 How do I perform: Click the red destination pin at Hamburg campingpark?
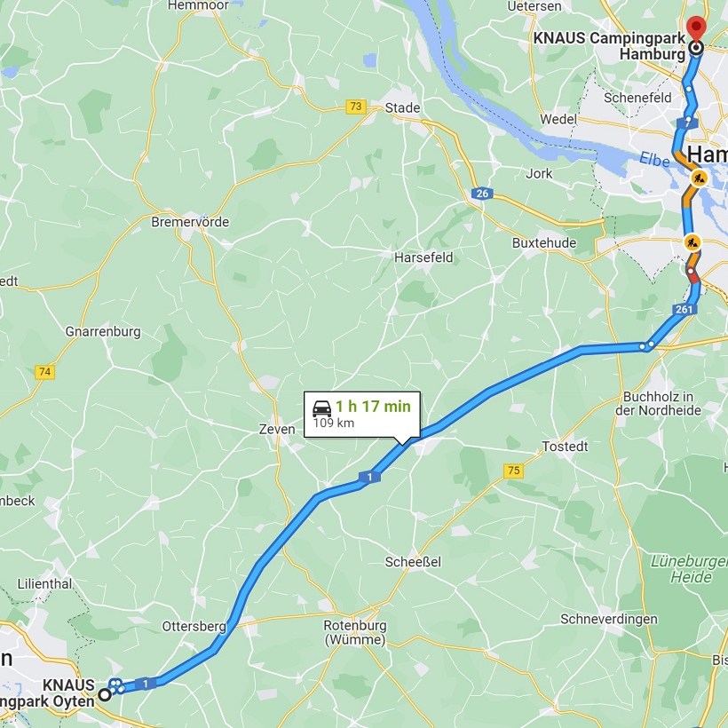696,29
